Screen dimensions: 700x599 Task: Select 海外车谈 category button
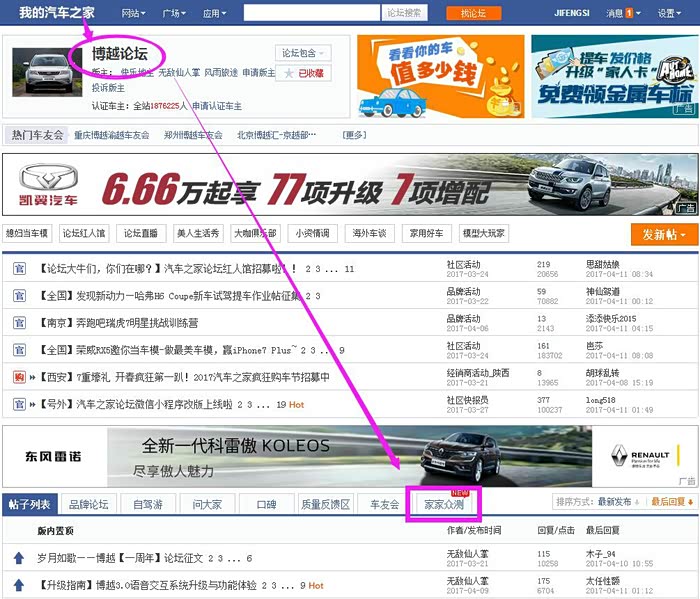coord(370,233)
